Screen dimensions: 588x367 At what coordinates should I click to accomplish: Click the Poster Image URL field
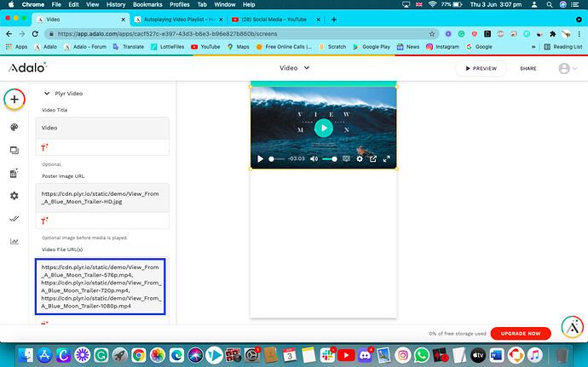pos(102,198)
